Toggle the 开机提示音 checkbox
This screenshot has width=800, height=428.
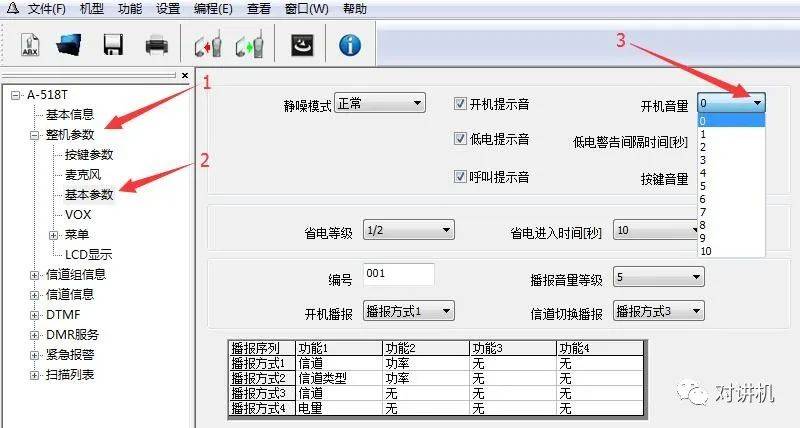click(461, 103)
